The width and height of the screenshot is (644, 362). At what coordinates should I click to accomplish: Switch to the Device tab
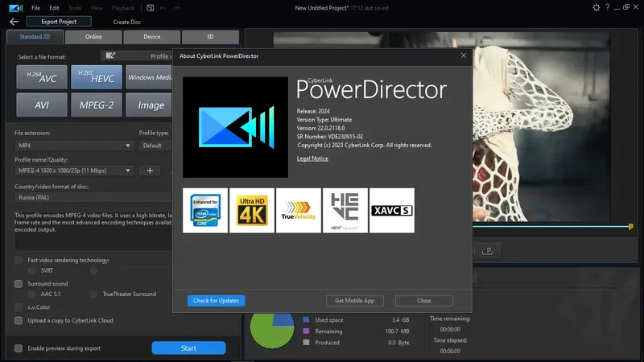coord(152,36)
